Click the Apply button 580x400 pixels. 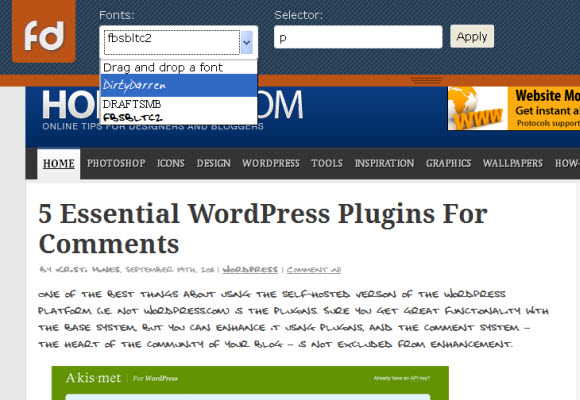point(472,36)
